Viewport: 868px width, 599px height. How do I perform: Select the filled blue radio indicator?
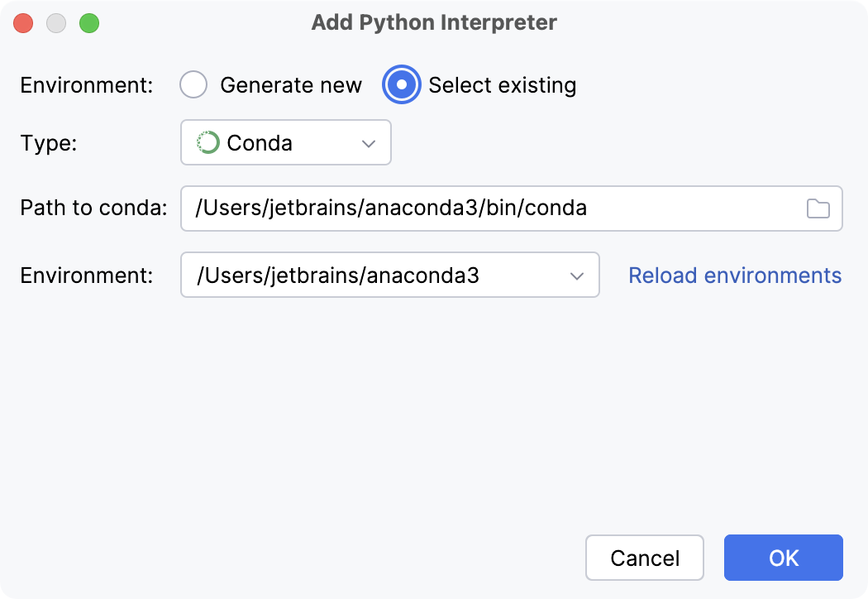tap(401, 84)
